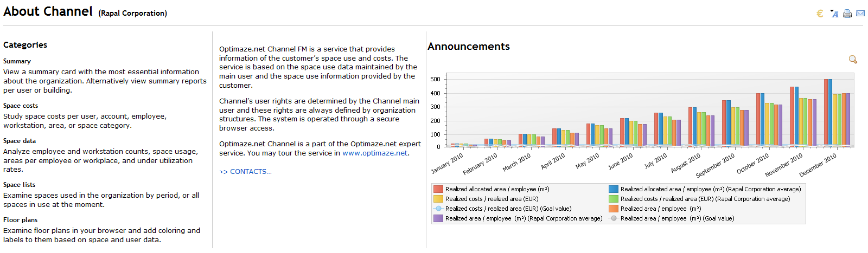868x253 pixels.
Task: Click the magnifier icon above the chart
Action: 853,60
